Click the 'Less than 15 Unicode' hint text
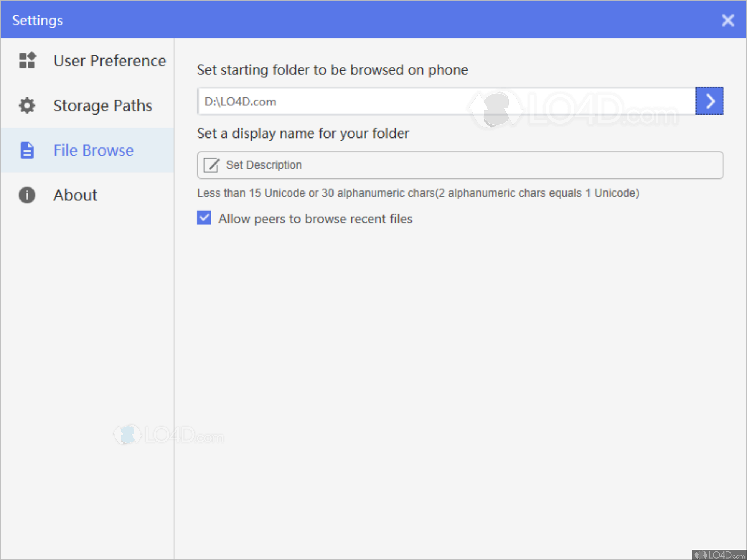Screen dimensions: 747x560 [x=418, y=193]
